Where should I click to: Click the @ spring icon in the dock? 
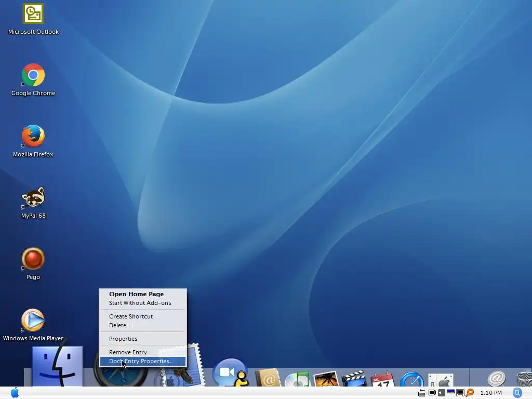tap(497, 379)
